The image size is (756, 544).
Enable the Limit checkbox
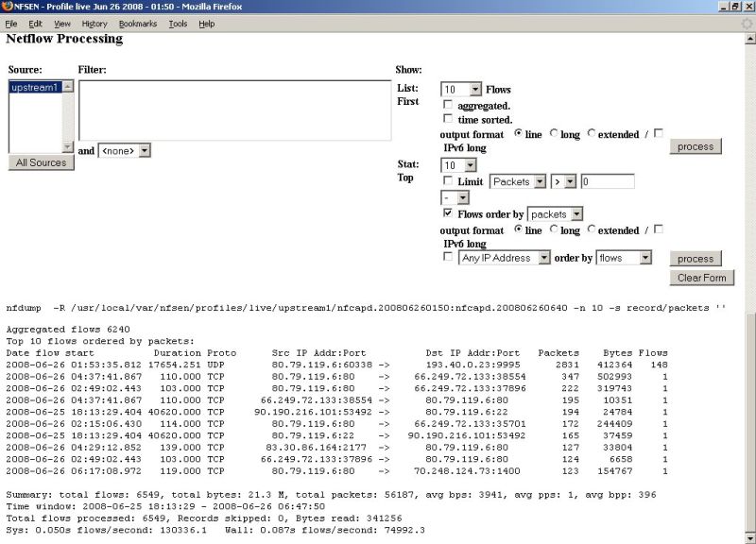tap(448, 181)
